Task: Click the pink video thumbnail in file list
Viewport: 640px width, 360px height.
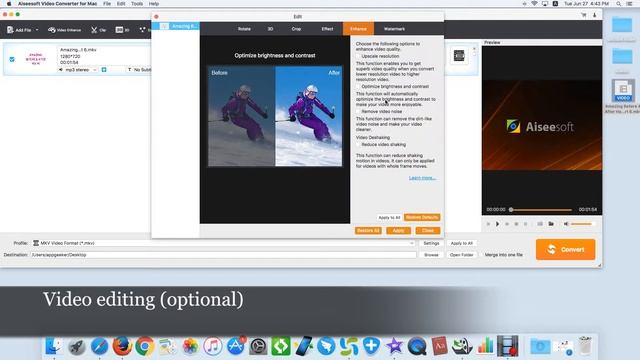Action: [36, 59]
